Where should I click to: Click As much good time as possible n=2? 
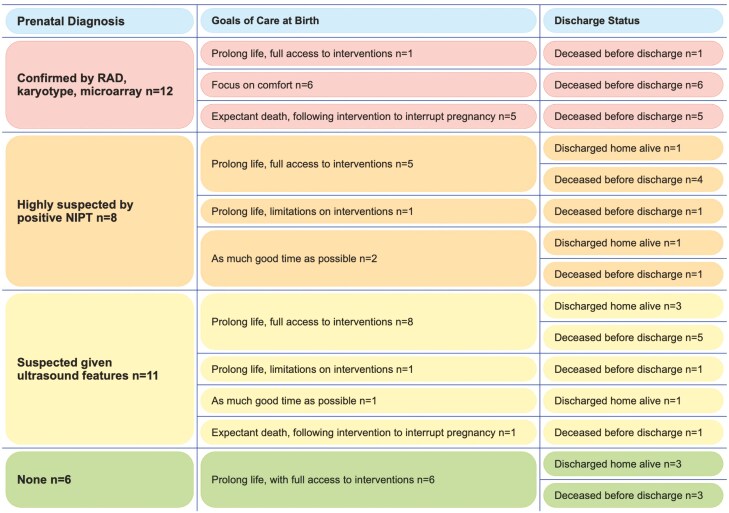coord(367,258)
